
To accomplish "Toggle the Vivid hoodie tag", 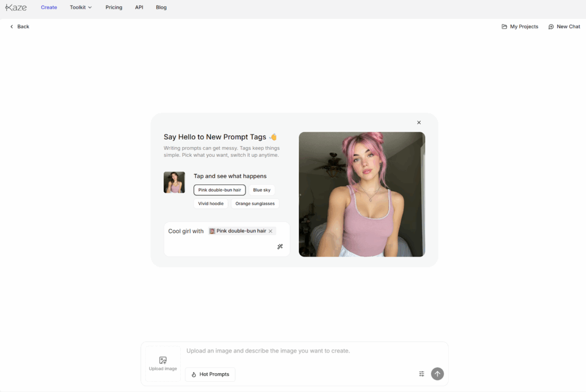I will [x=211, y=204].
